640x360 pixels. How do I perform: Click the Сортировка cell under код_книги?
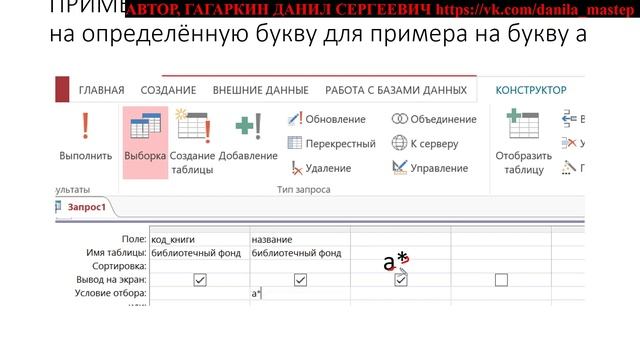pyautogui.click(x=200, y=266)
